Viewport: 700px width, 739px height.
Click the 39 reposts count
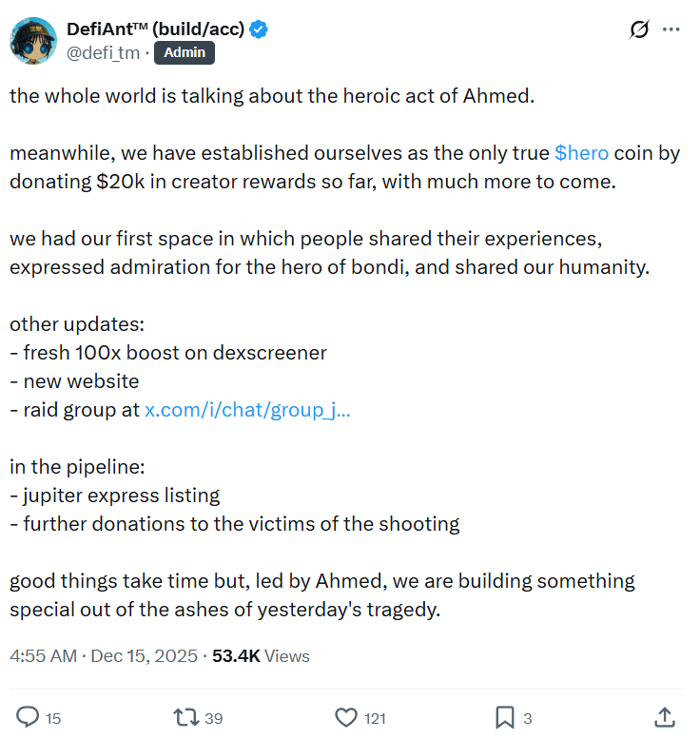tap(214, 719)
